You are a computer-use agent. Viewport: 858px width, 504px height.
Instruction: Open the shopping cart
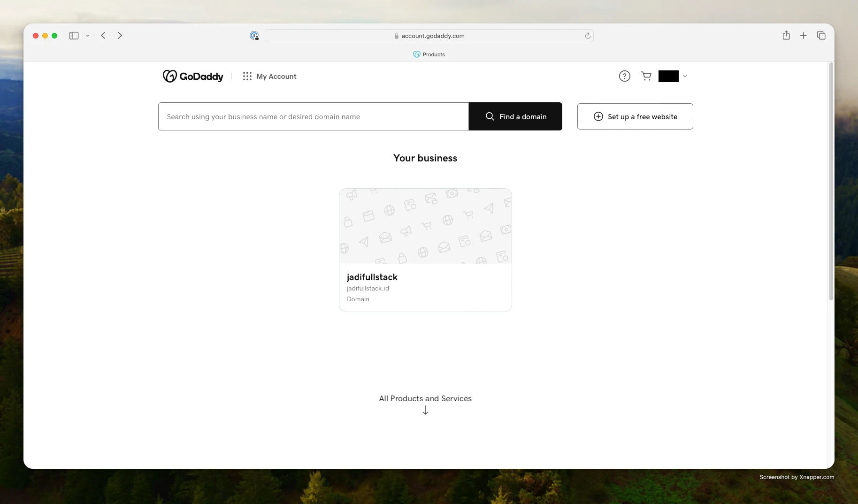pyautogui.click(x=646, y=76)
